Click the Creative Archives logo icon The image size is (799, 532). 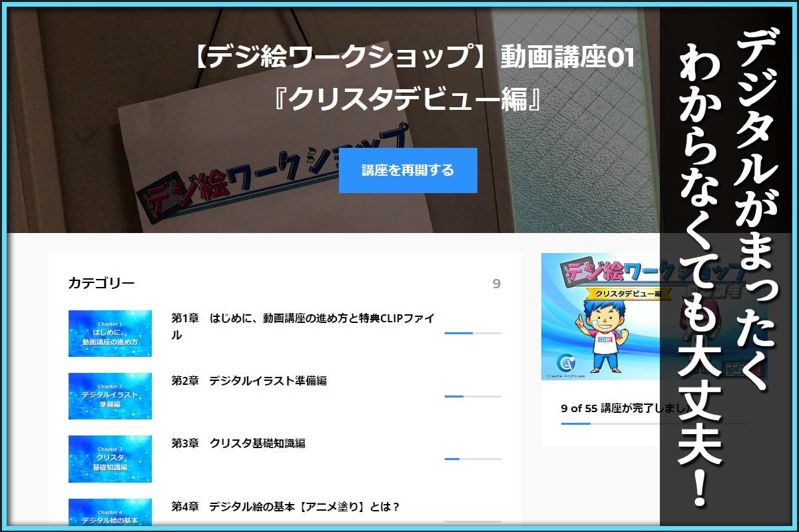[x=567, y=364]
